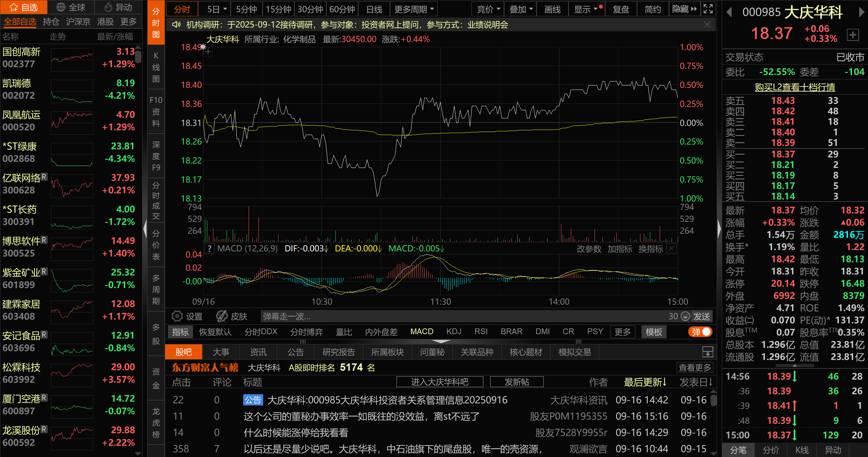Click 发新帖 button
Viewport: 868px width, 457px height.
coord(517,382)
